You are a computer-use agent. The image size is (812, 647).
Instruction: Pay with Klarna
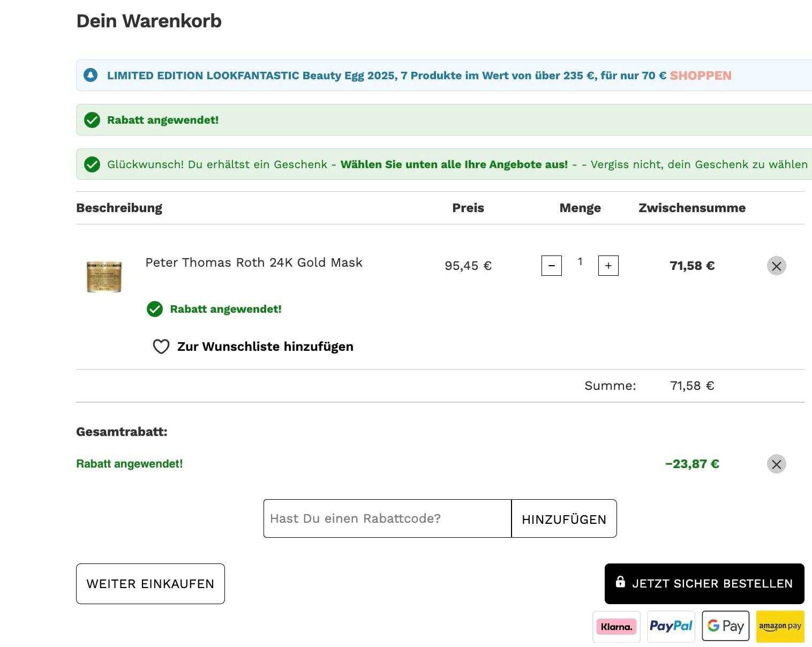(616, 627)
